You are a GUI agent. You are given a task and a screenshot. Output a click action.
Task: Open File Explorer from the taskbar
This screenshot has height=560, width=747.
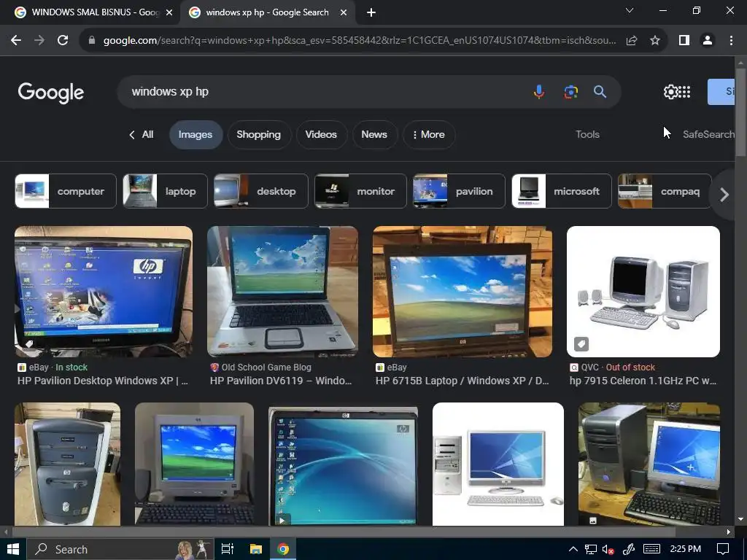pos(256,549)
